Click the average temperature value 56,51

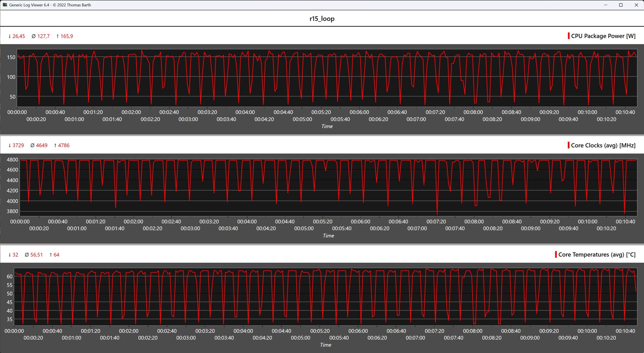click(x=37, y=255)
